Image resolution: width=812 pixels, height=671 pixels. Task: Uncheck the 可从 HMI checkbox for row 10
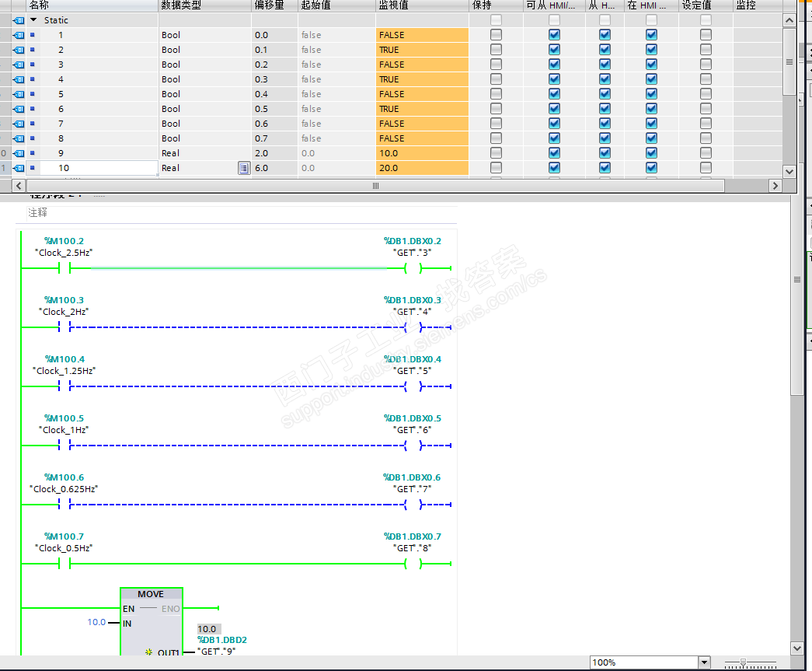(x=554, y=168)
